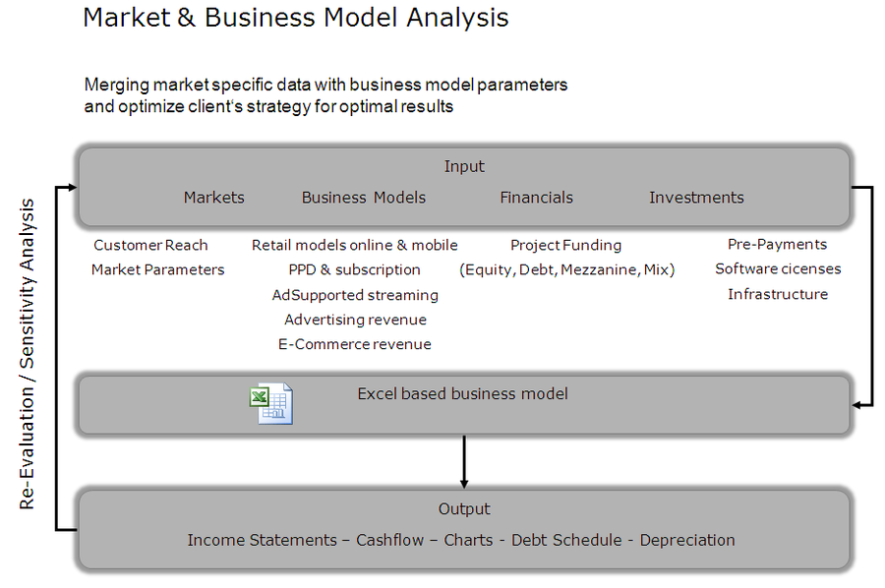
Task: Select the AdSupported streaming item
Action: [355, 295]
